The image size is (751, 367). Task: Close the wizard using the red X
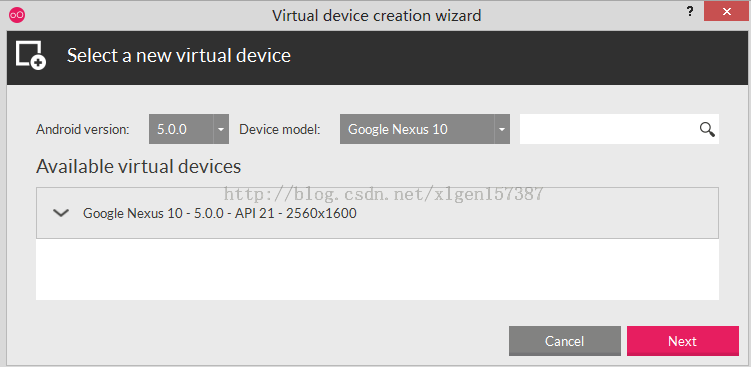point(726,12)
